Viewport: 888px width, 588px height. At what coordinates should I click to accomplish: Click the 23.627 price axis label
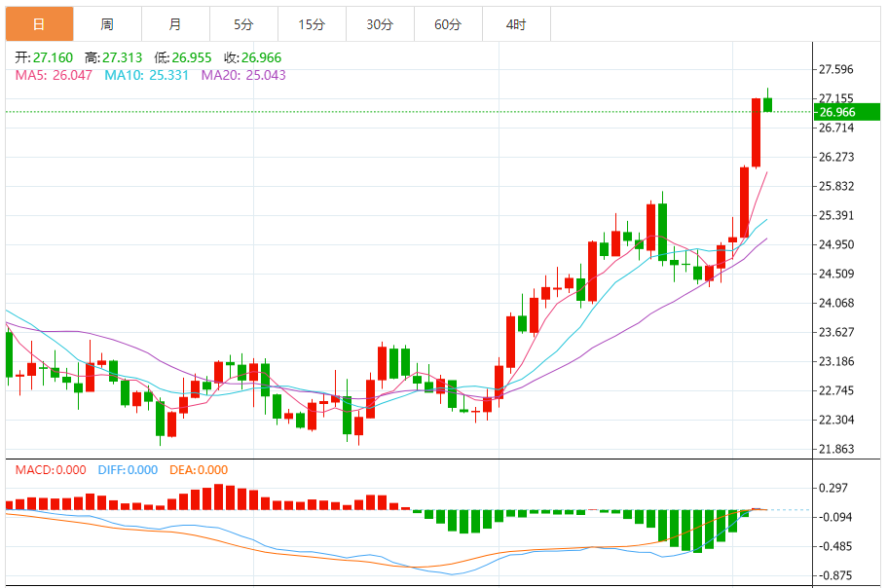[x=835, y=332]
